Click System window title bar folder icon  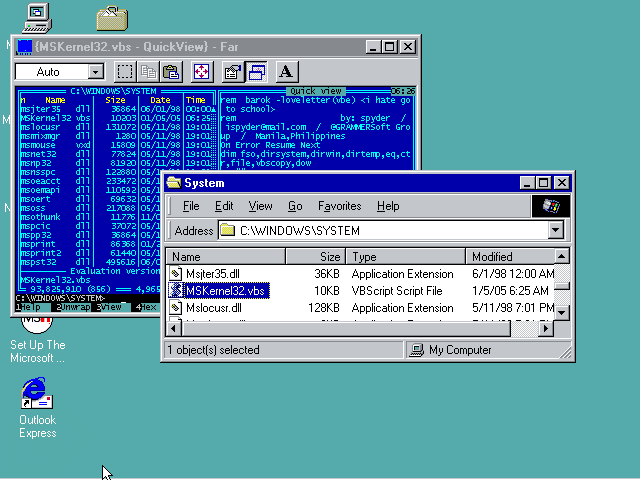pyautogui.click(x=174, y=183)
